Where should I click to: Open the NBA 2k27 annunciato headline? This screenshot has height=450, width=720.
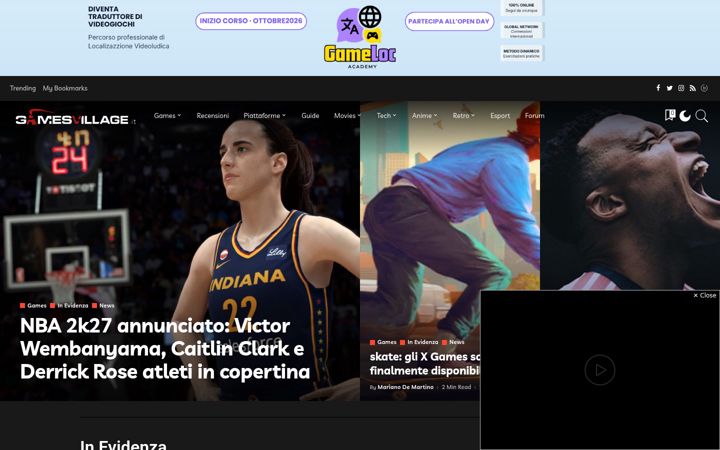point(165,349)
